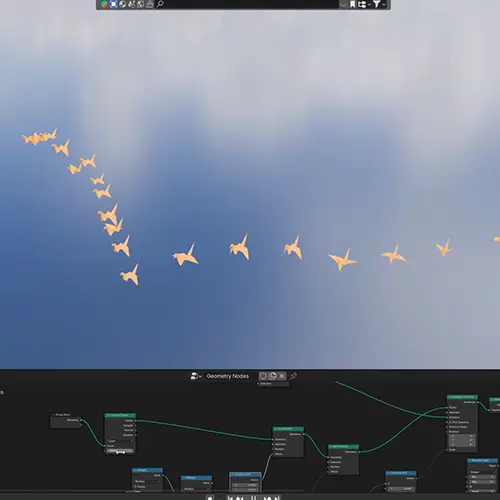
Task: Click the search magnifier icon in header
Action: (160, 4)
